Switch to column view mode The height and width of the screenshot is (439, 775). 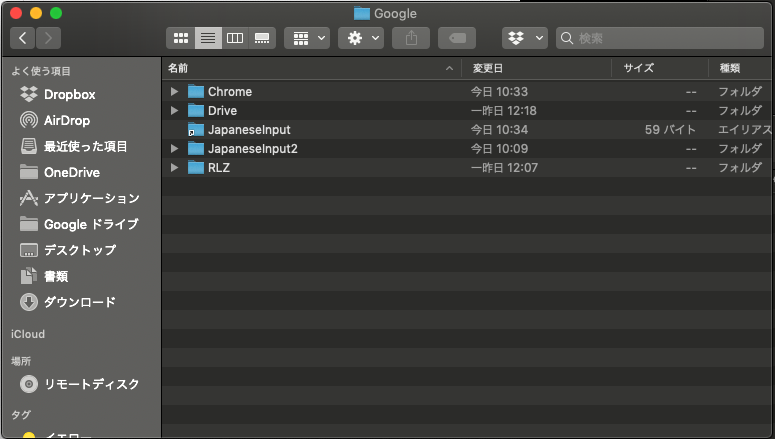point(235,38)
